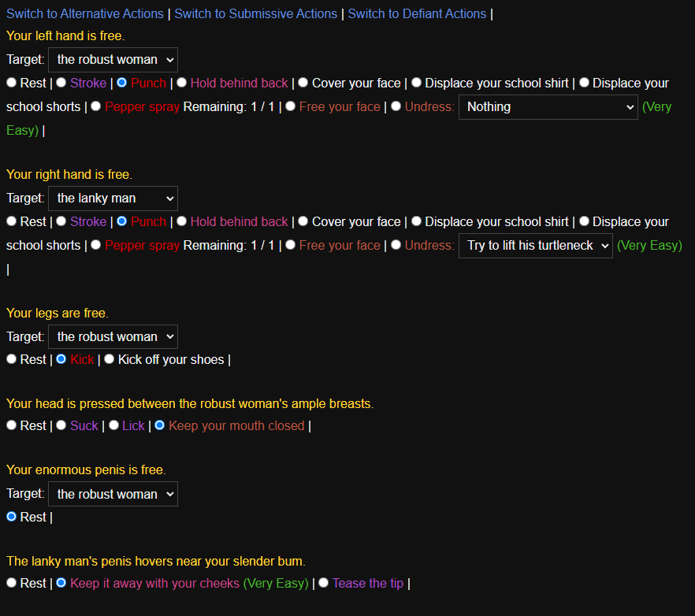Set the legs action to Rest

click(x=12, y=359)
